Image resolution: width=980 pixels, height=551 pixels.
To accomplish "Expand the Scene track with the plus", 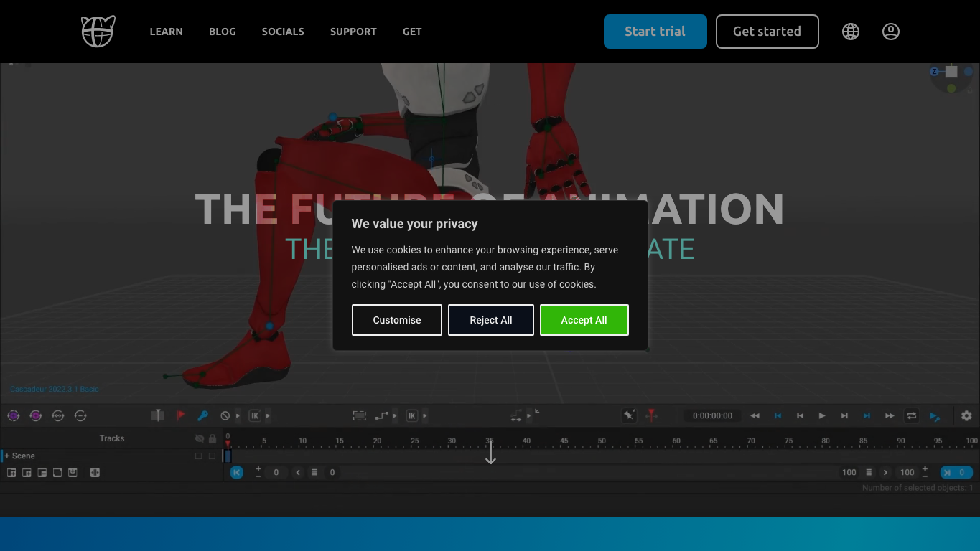I will pyautogui.click(x=7, y=456).
